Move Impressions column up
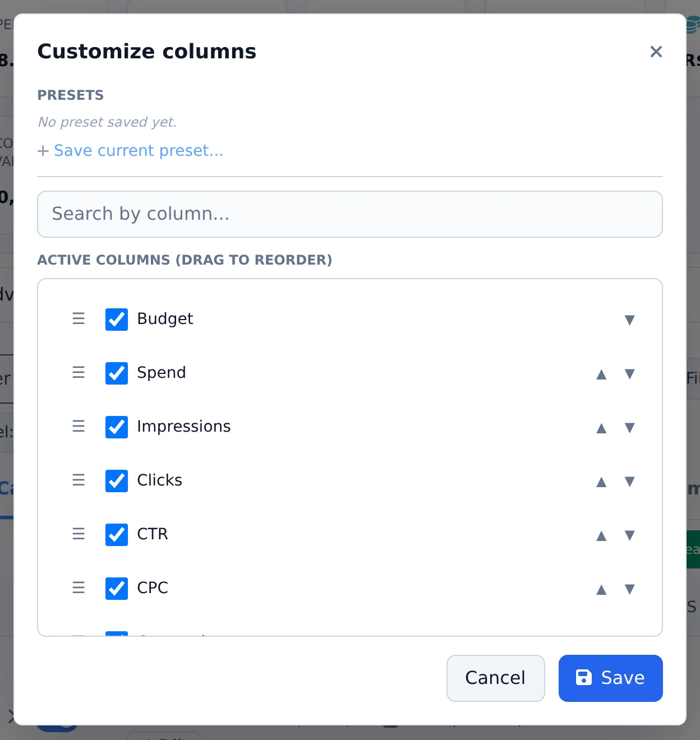 pyautogui.click(x=601, y=427)
